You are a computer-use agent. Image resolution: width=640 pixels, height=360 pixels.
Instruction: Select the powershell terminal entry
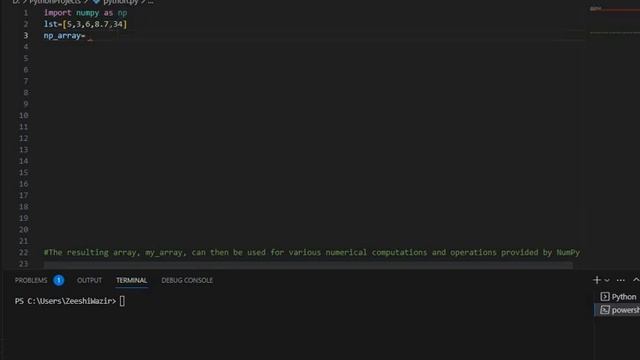(x=618, y=310)
